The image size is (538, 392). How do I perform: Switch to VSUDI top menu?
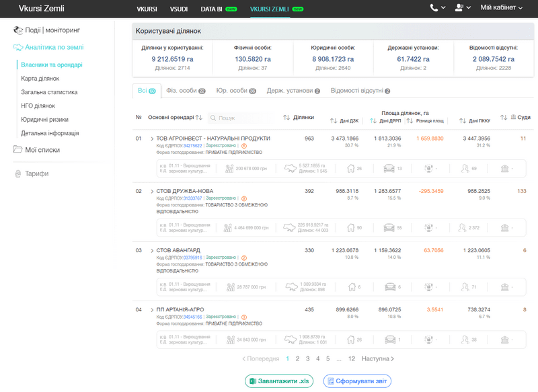pos(179,9)
